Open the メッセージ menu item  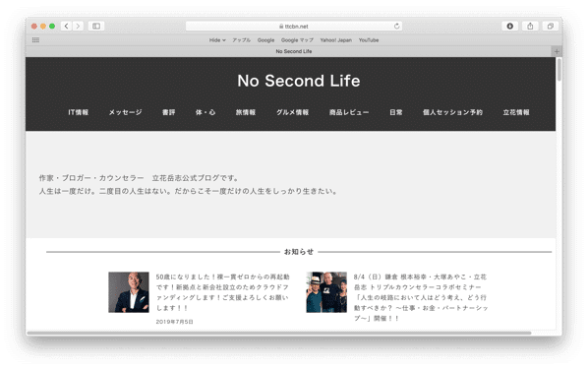coord(126,112)
